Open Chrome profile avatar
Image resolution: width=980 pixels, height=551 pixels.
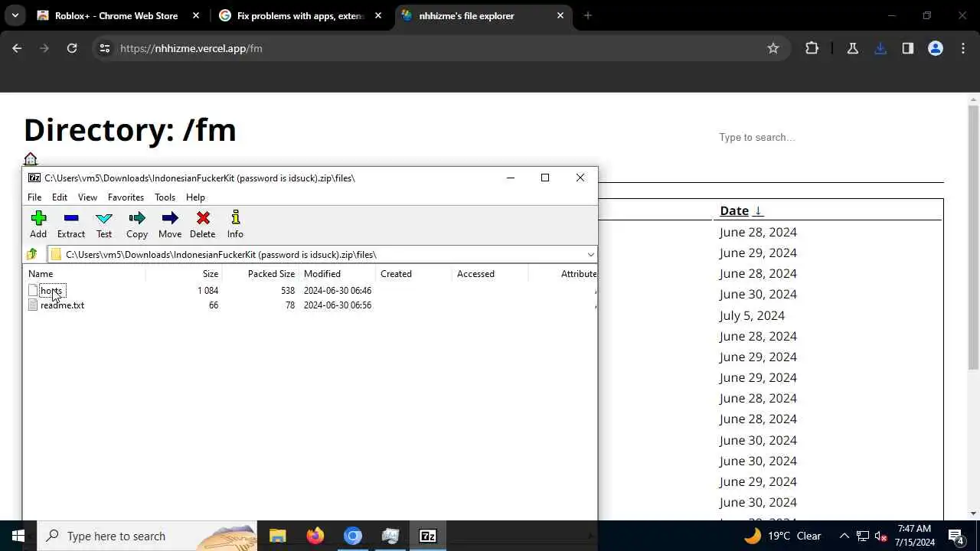pos(936,48)
